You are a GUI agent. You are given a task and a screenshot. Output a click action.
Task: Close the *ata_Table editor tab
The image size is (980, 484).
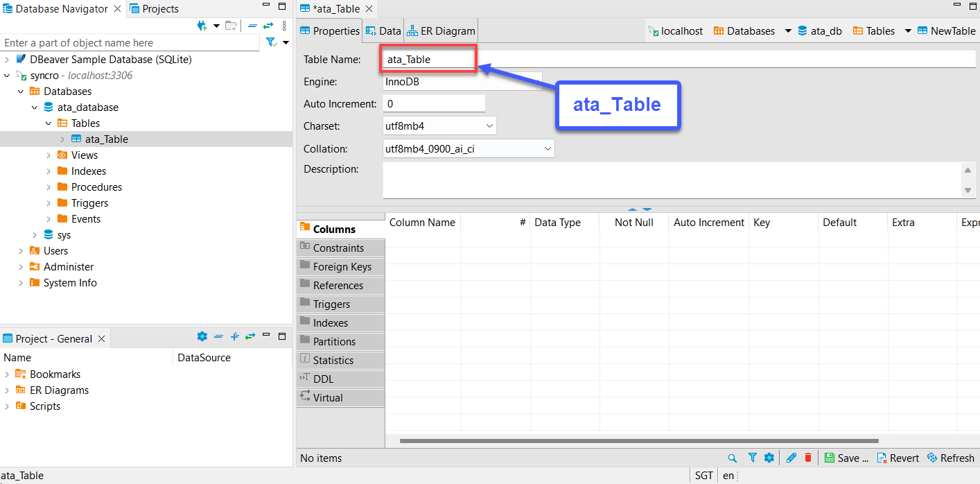coord(369,9)
